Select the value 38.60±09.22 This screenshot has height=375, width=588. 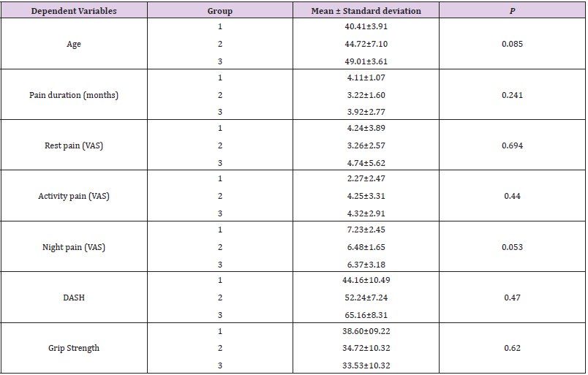point(364,331)
